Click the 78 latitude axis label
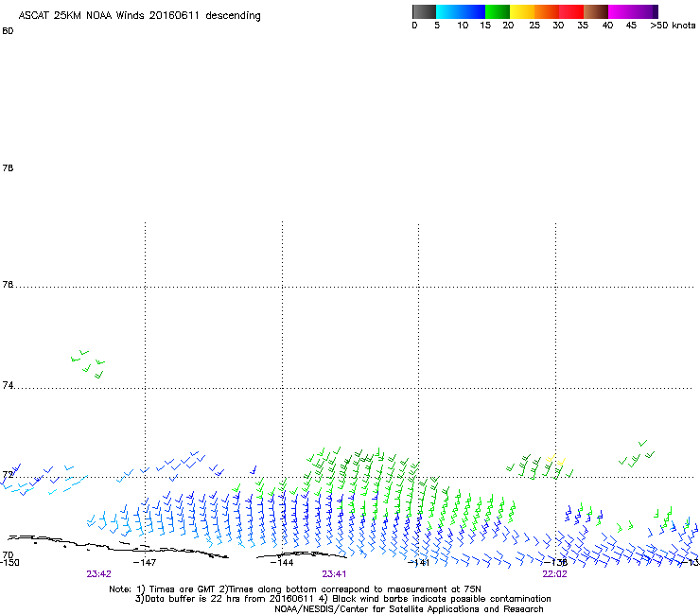This screenshot has height=615, width=700. pyautogui.click(x=8, y=167)
